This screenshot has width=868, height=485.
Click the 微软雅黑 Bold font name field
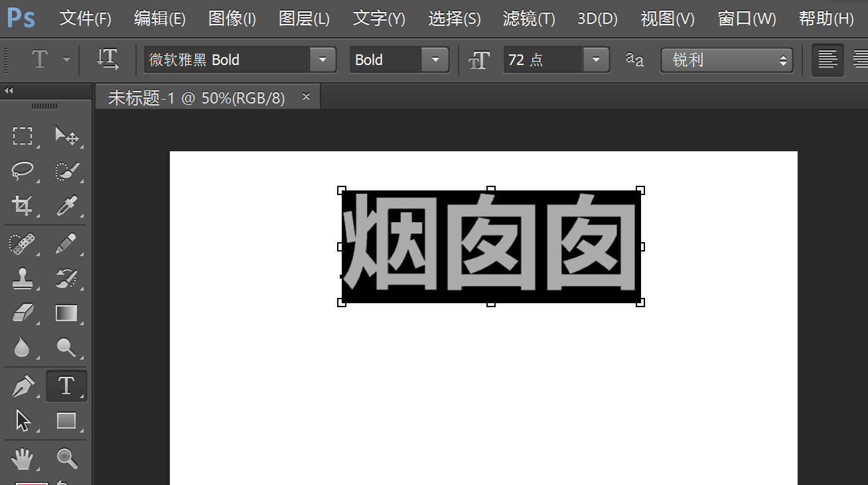pos(227,60)
